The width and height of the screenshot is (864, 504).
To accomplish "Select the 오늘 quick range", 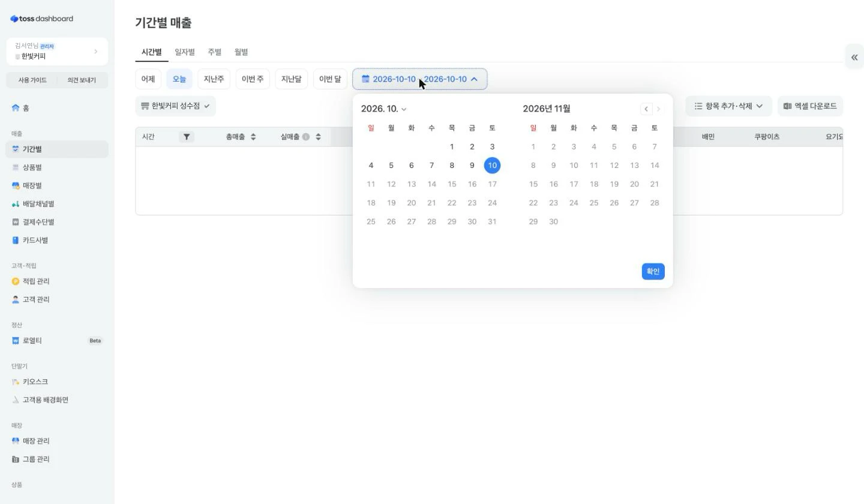I will coord(179,79).
